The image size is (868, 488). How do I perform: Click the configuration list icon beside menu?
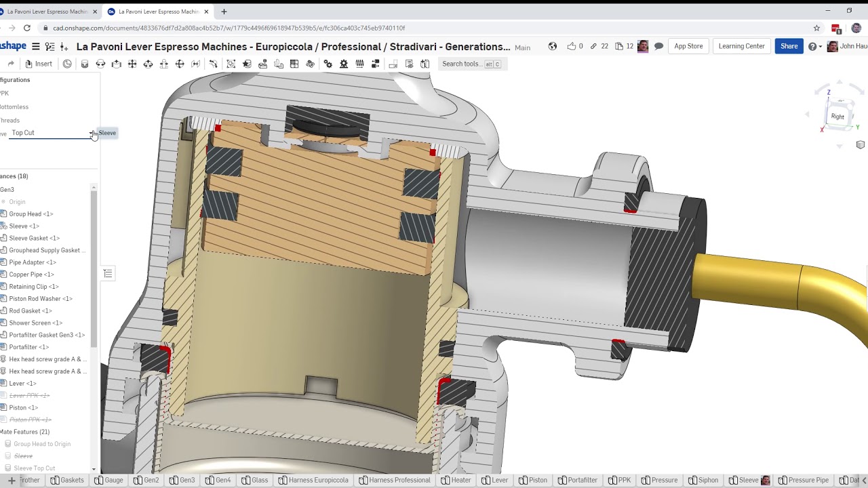pyautogui.click(x=50, y=47)
